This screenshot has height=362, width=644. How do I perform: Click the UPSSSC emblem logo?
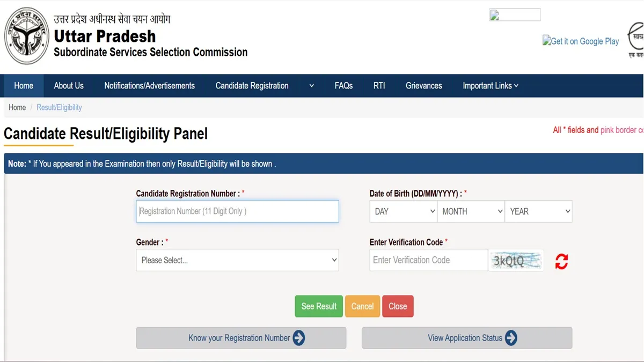(27, 36)
